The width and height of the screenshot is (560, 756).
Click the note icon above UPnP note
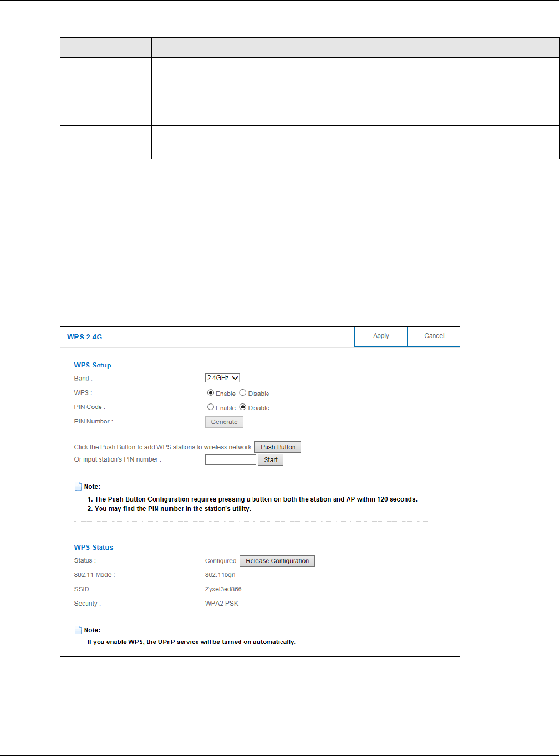click(x=78, y=630)
